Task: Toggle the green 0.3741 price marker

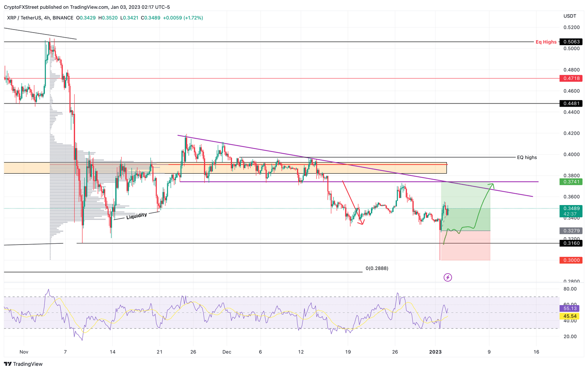Action: pos(572,182)
